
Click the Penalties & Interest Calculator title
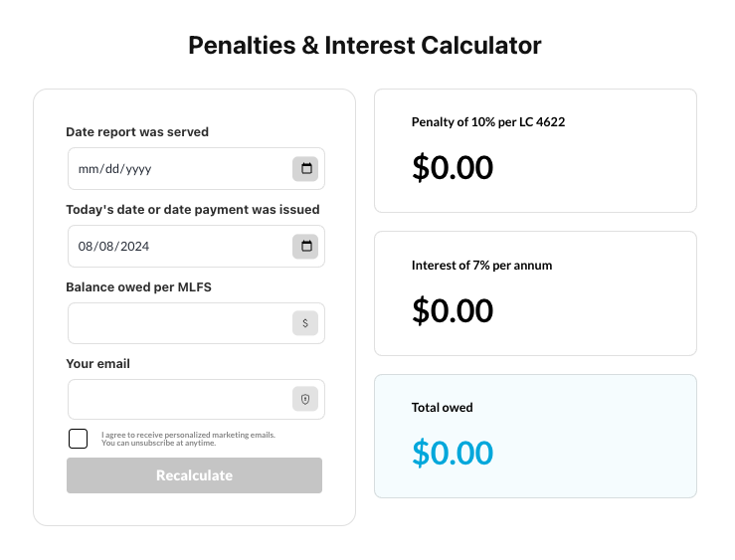point(365,46)
